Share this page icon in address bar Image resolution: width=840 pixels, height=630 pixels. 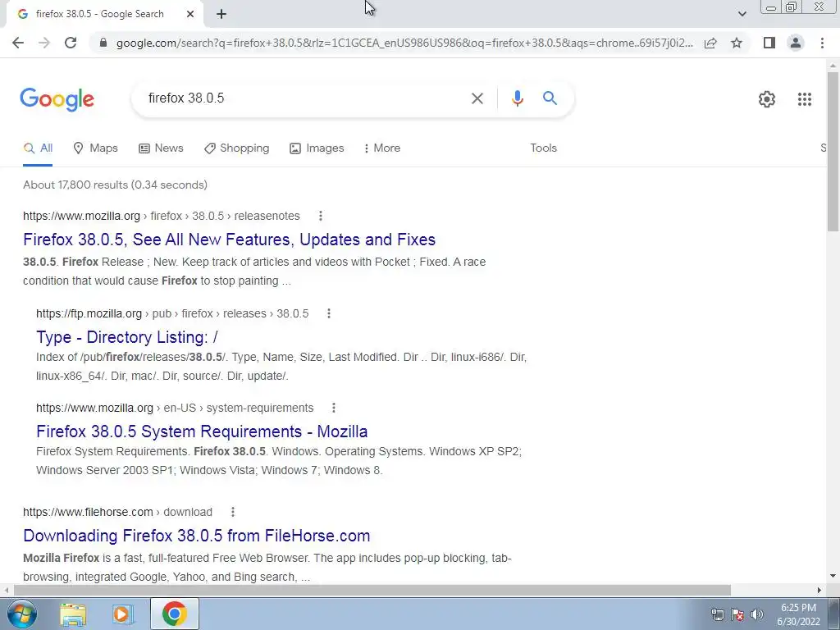(710, 43)
